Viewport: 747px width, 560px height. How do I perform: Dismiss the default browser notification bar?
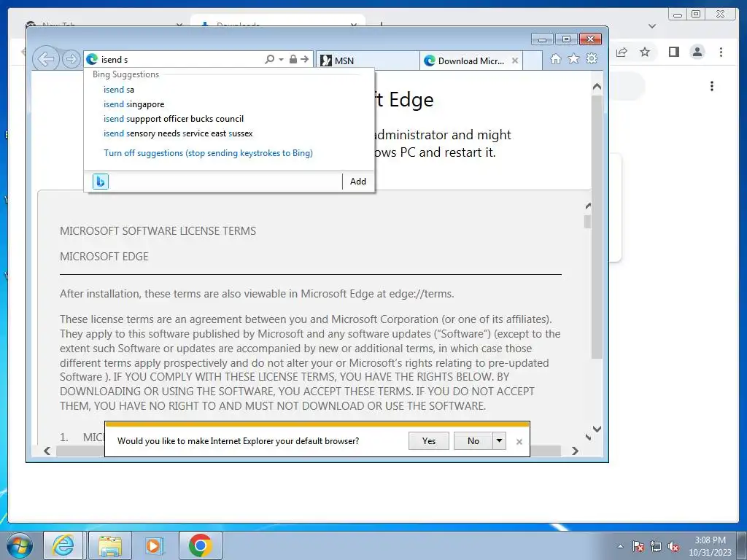pyautogui.click(x=519, y=442)
